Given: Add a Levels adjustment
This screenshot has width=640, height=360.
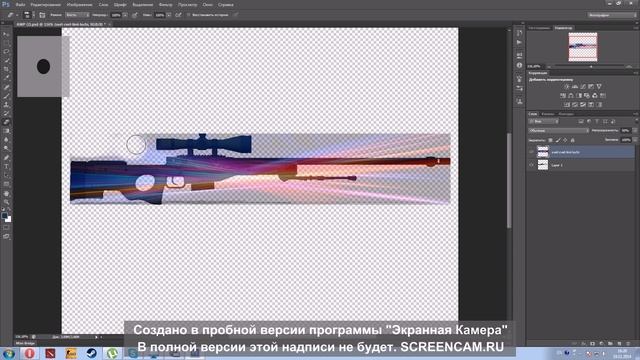Looking at the screenshot, I should click(x=575, y=87).
